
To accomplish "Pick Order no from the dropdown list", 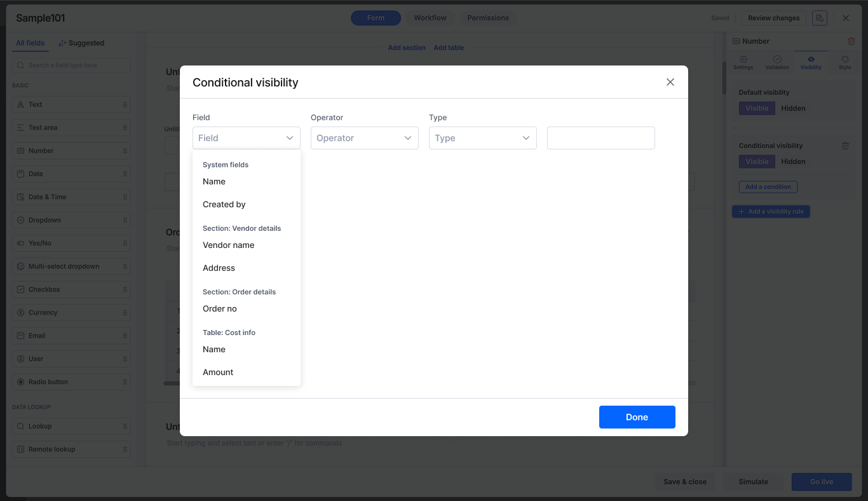I will pos(220,309).
